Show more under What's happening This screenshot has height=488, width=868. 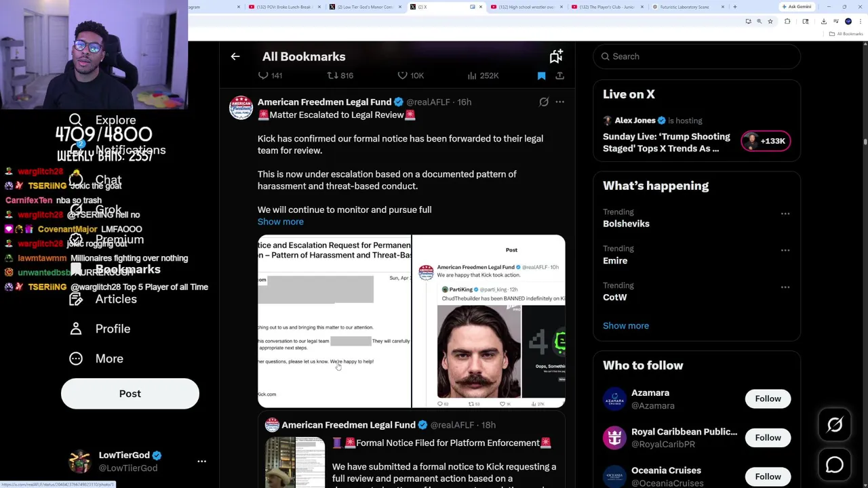(x=626, y=325)
